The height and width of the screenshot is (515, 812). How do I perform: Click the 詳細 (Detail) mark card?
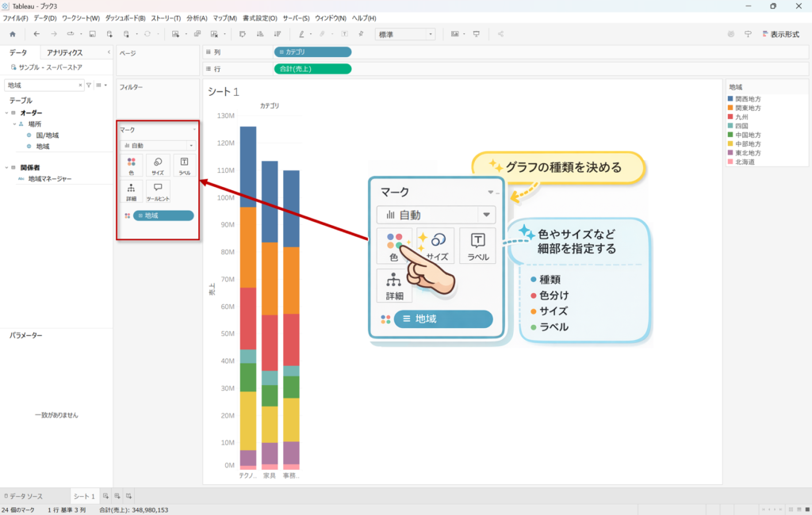click(x=131, y=191)
